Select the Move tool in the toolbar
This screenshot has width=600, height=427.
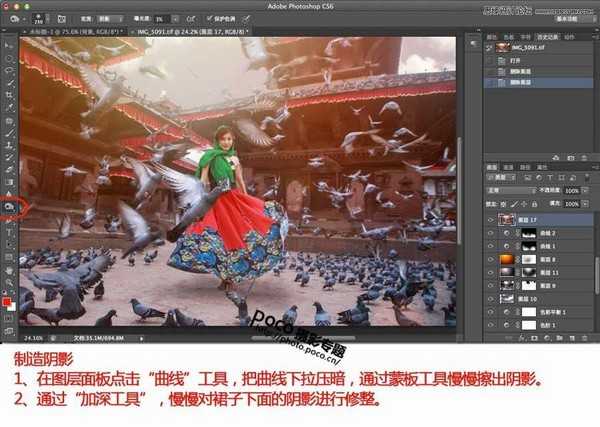(10, 46)
